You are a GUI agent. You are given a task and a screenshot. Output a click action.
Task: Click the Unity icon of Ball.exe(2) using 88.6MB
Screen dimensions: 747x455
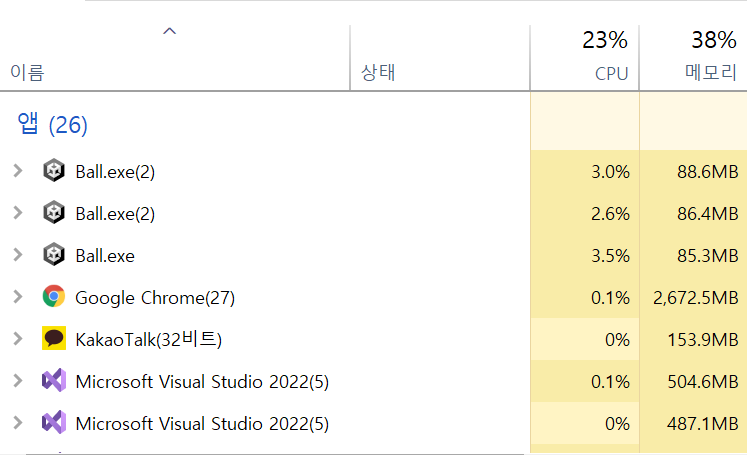tap(54, 171)
